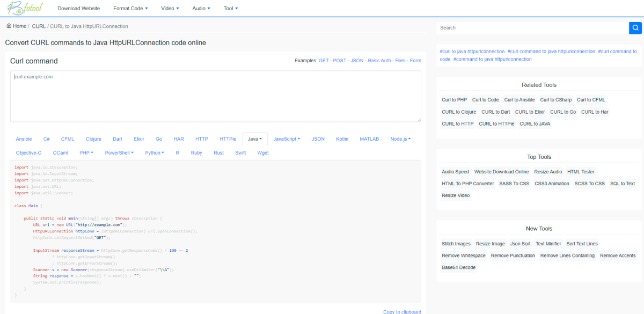Switch to the MATLAB tab
This screenshot has width=644, height=314.
pos(369,139)
